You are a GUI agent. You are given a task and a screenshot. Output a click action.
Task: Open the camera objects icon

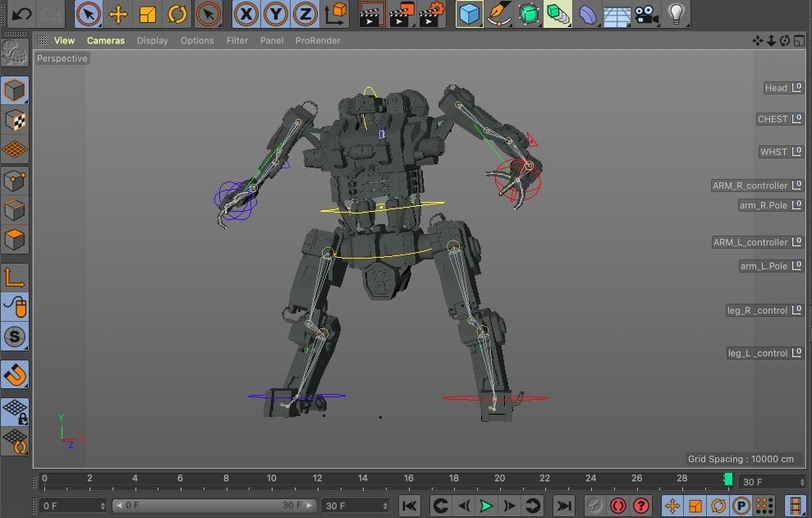(x=646, y=14)
